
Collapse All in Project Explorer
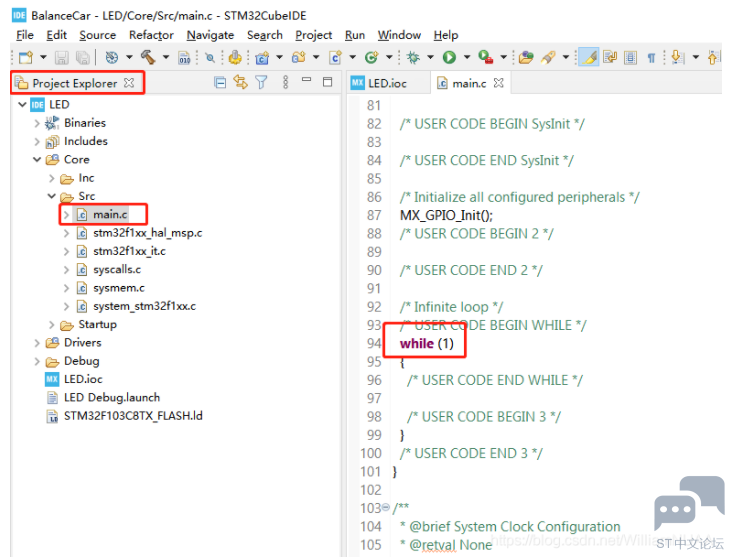tap(220, 83)
